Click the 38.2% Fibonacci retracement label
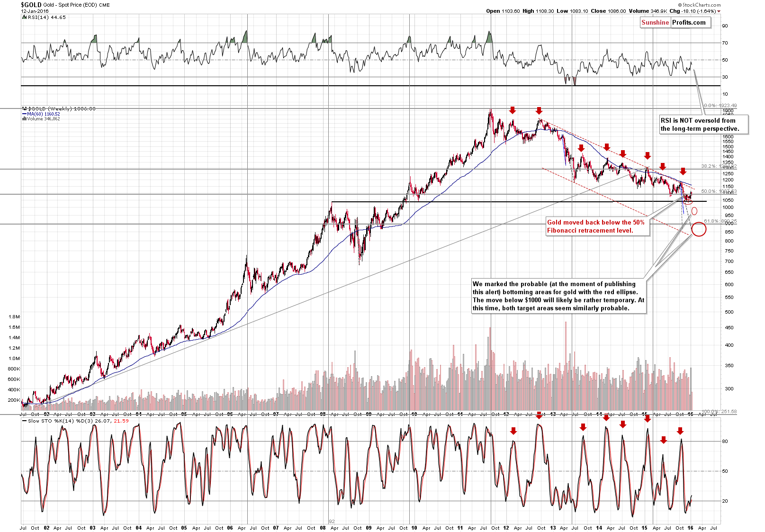 pos(719,166)
